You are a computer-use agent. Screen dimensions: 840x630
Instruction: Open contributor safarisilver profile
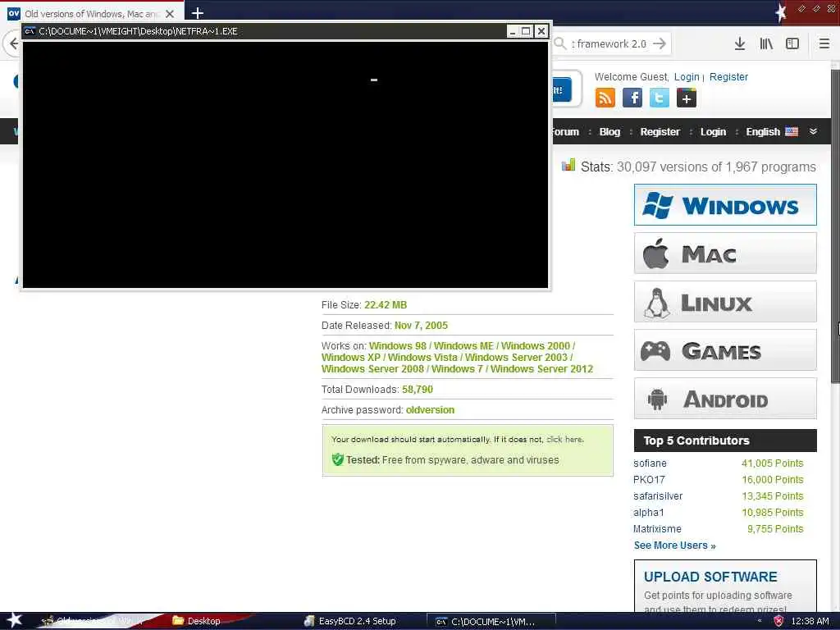pyautogui.click(x=658, y=496)
